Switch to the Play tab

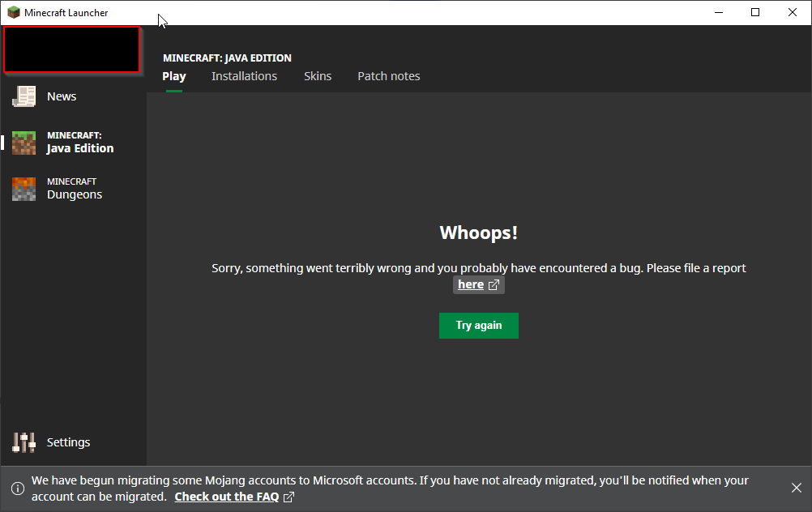tap(174, 76)
